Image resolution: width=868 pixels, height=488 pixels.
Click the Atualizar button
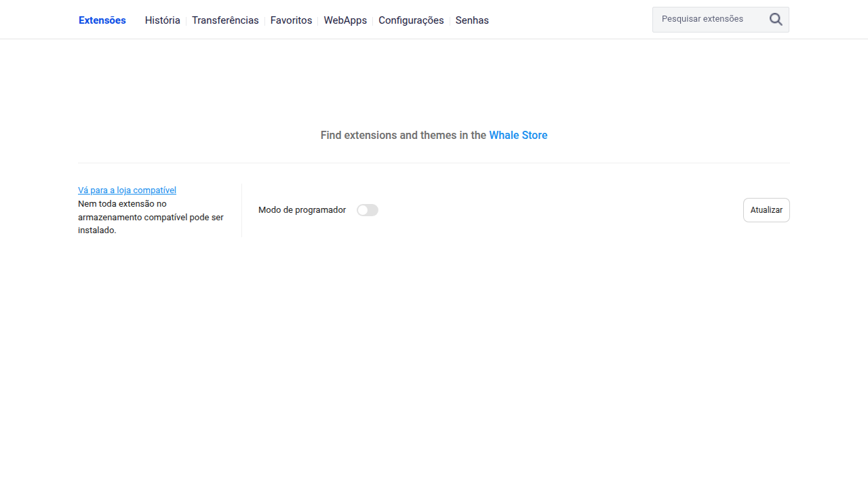point(766,210)
